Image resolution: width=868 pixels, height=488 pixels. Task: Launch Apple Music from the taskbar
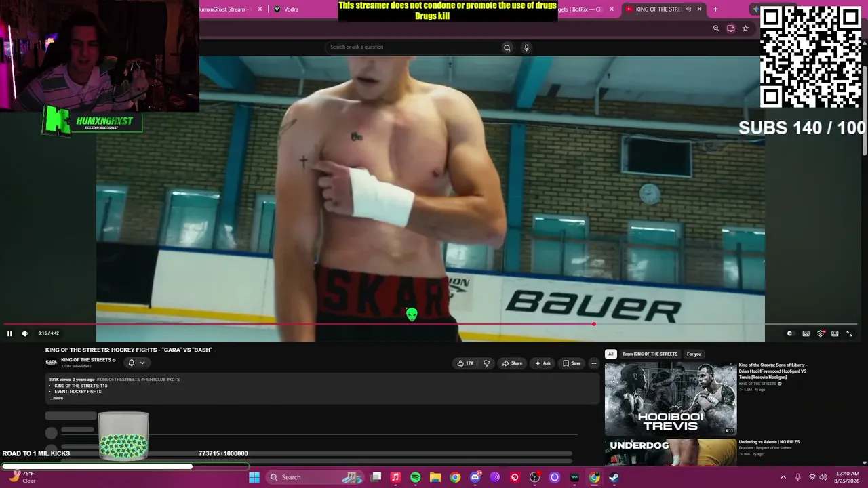(x=395, y=477)
